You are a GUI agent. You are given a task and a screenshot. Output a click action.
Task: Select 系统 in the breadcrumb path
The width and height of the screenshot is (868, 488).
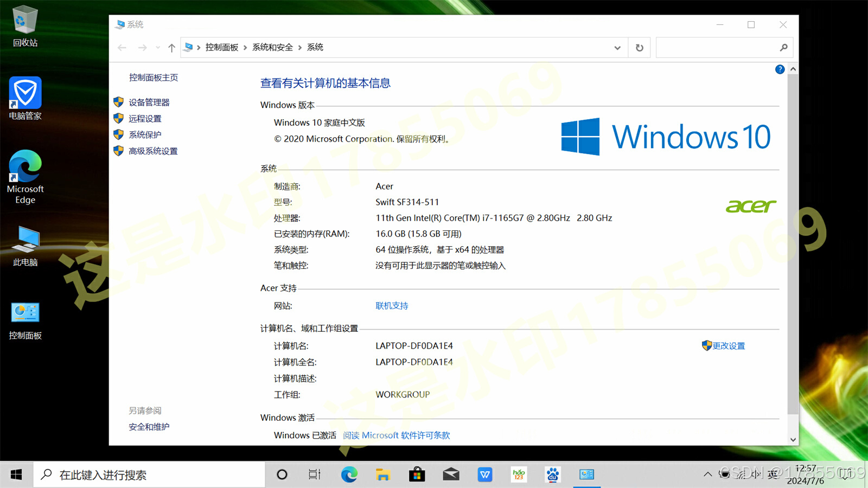[315, 48]
